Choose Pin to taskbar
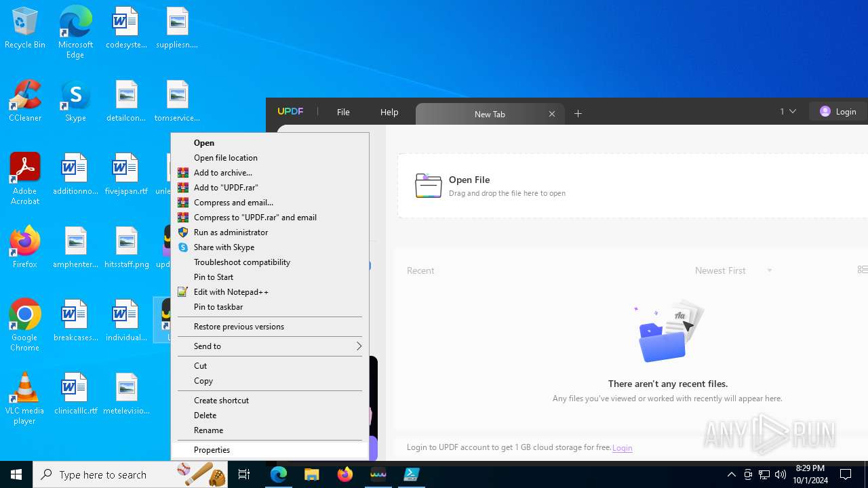The width and height of the screenshot is (868, 488). pos(270,307)
